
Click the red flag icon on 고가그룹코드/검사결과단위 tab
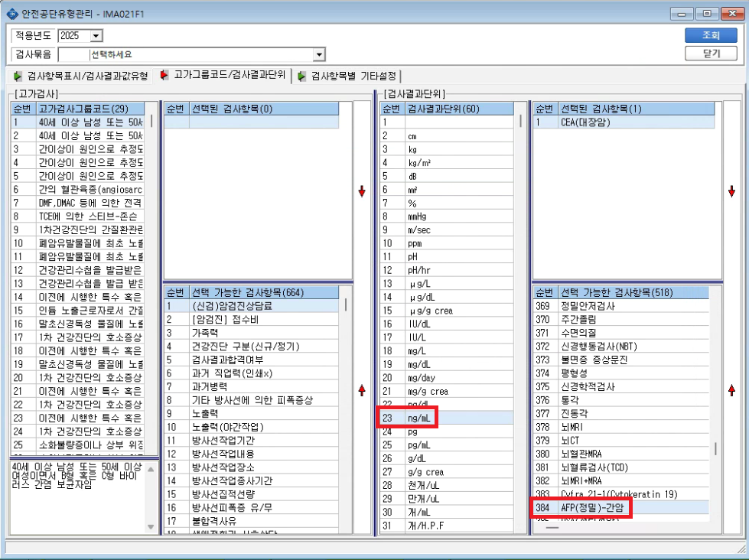pyautogui.click(x=164, y=75)
